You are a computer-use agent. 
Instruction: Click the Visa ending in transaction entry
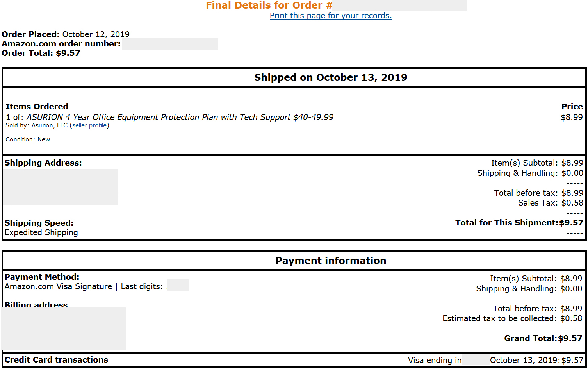pos(495,360)
